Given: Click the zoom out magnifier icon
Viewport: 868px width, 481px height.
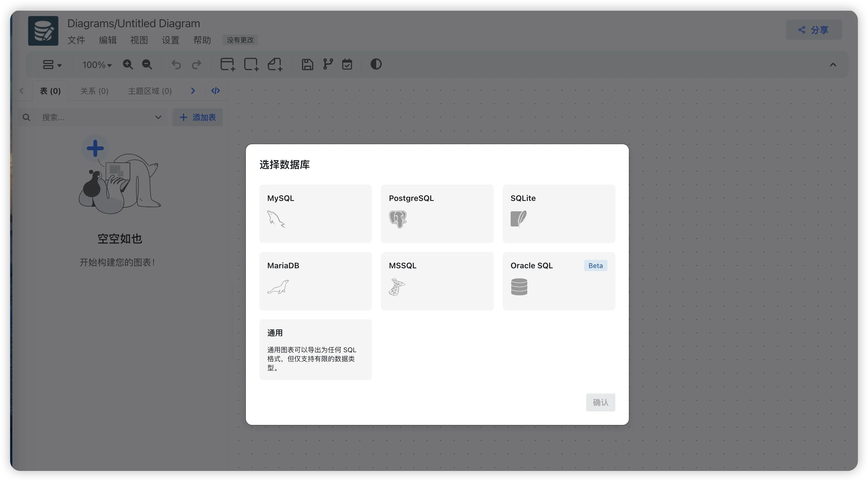Looking at the screenshot, I should [x=147, y=64].
